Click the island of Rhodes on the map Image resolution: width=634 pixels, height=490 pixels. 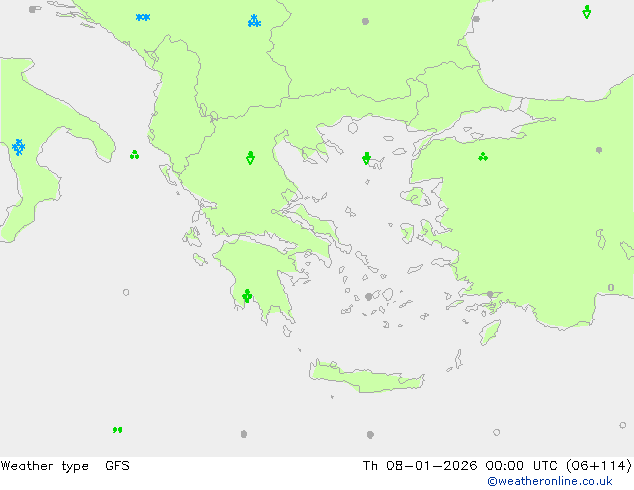point(490,332)
